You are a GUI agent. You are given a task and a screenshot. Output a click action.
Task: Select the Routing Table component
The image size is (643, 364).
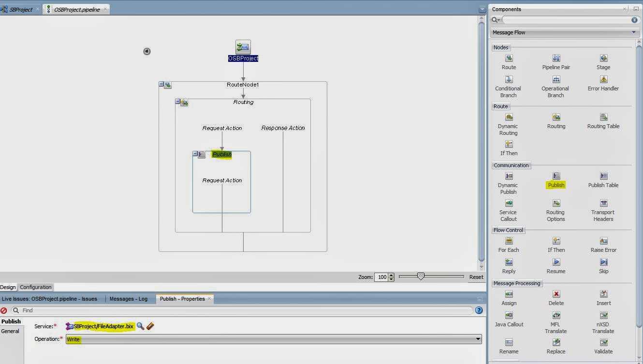603,121
